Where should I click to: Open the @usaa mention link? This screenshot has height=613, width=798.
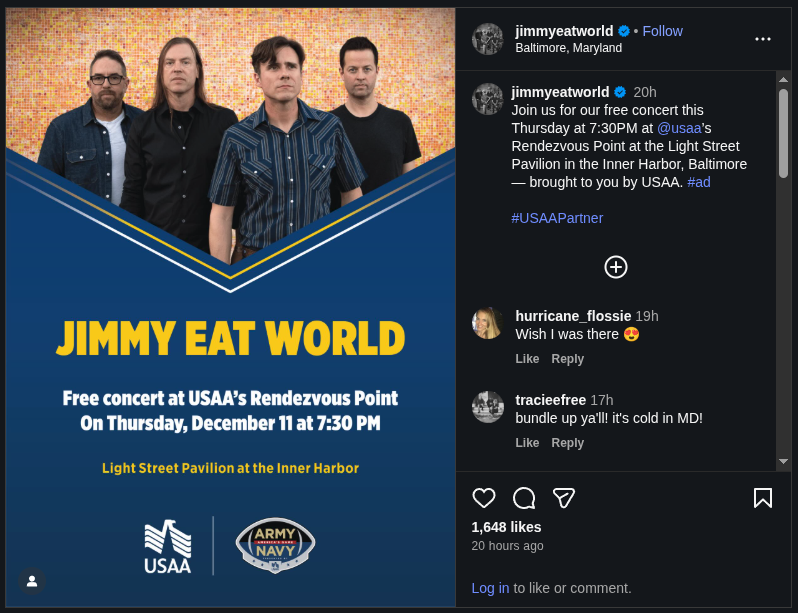[679, 128]
